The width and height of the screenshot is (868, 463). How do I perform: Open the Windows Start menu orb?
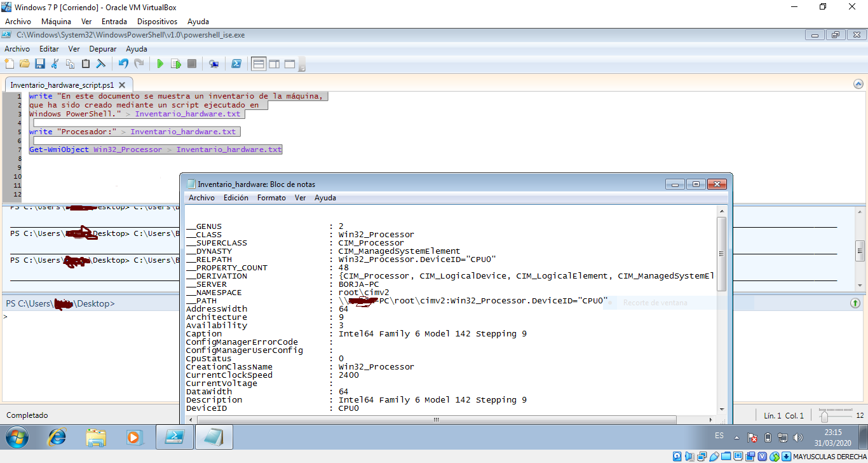click(x=17, y=437)
